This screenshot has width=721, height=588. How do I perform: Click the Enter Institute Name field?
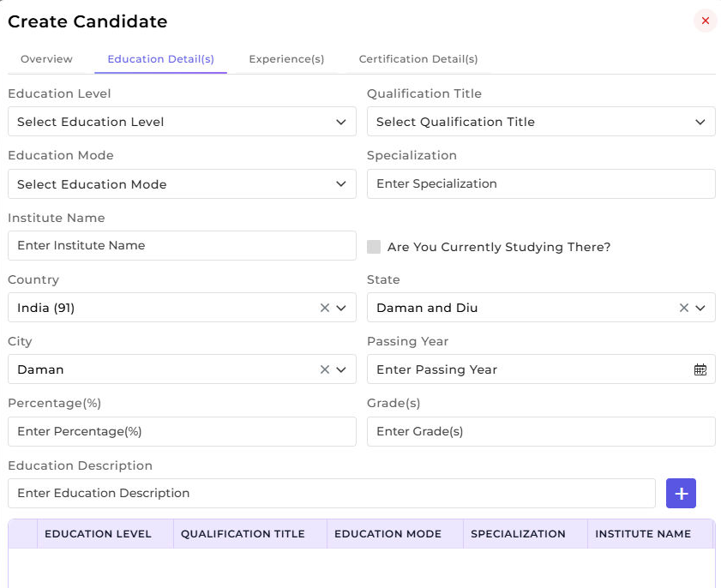[182, 245]
